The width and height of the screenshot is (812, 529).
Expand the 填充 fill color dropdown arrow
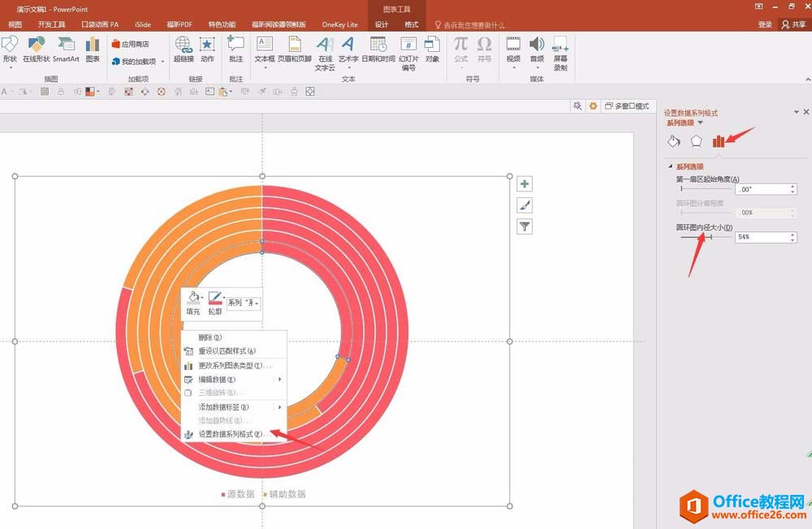click(x=202, y=298)
